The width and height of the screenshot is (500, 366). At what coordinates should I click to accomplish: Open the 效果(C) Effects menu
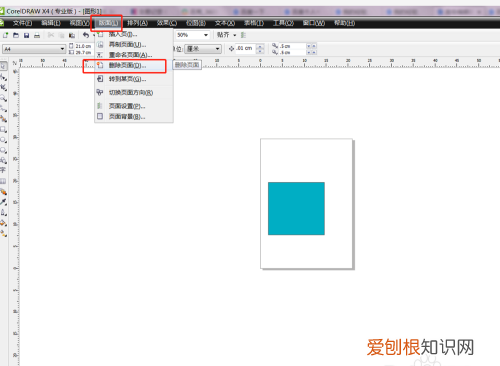click(x=167, y=23)
